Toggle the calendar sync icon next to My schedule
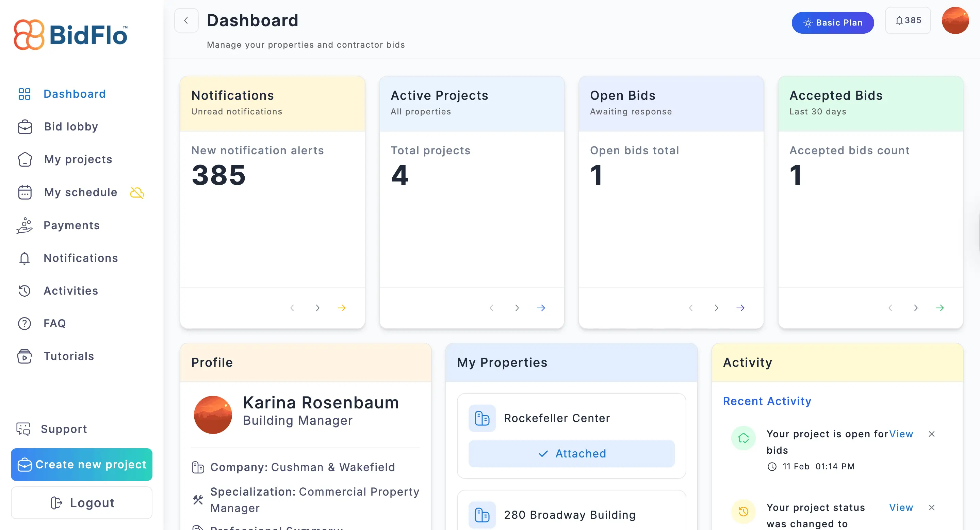Screen dimensions: 980x530 click(137, 193)
